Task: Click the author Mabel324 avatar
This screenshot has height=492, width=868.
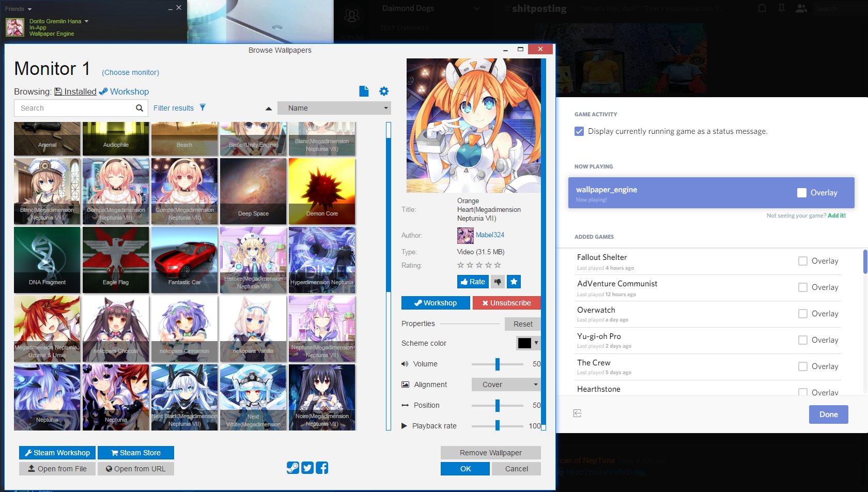Action: 465,235
